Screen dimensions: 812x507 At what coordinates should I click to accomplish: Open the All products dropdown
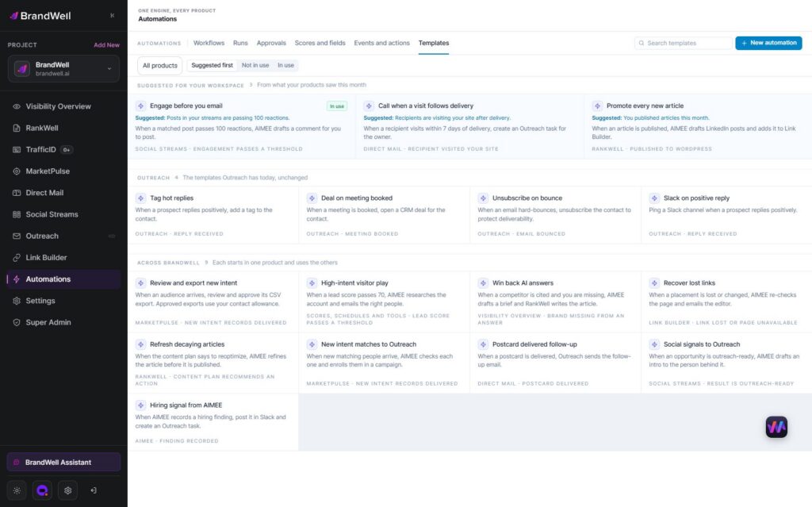tap(160, 65)
